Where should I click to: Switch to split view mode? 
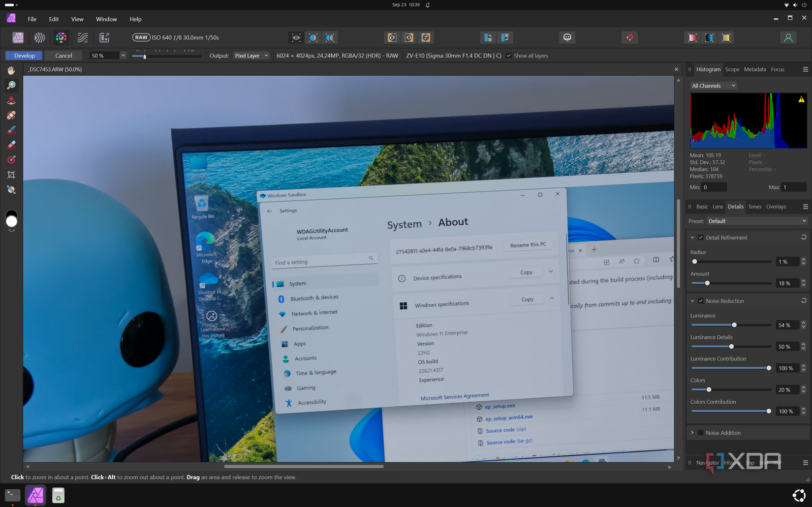[313, 37]
